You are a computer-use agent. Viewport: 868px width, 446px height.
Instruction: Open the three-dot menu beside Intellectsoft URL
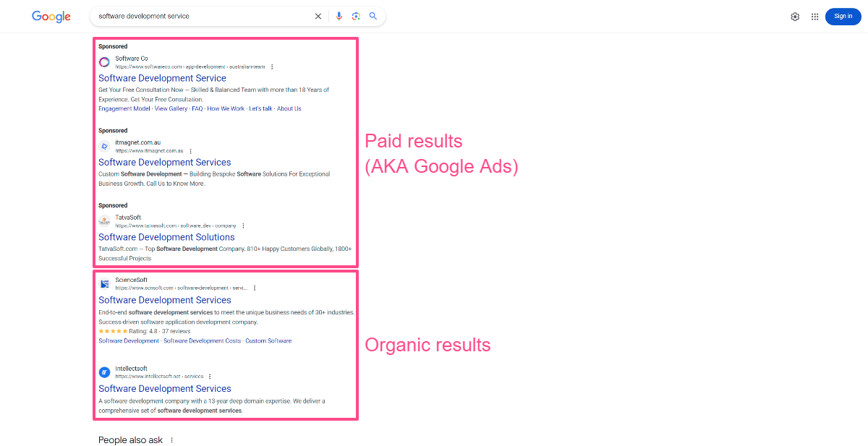210,377
